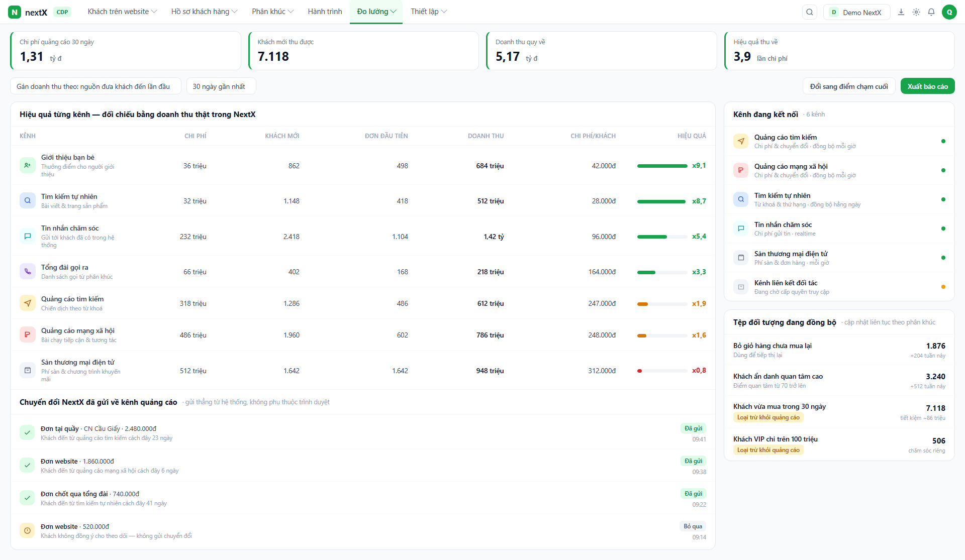Click the Tin nhắn chăm sóc table row icon
The image size is (965, 560).
point(28,236)
